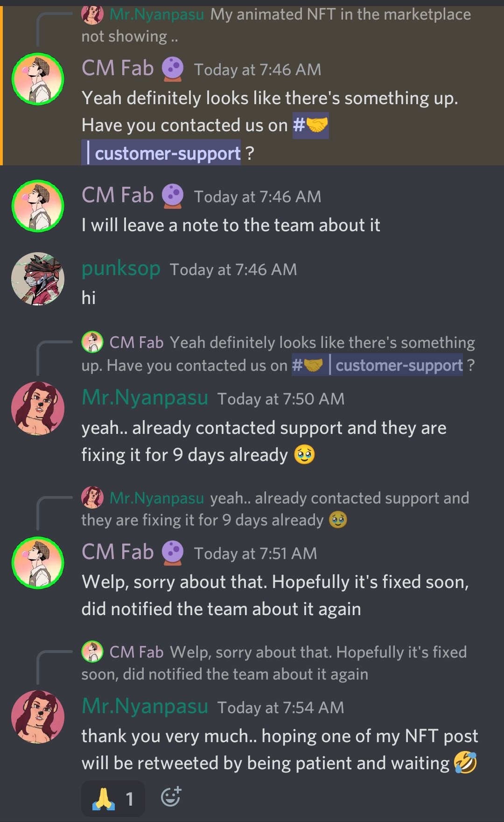Click the punksop username
504x822 pixels.
[x=121, y=268]
